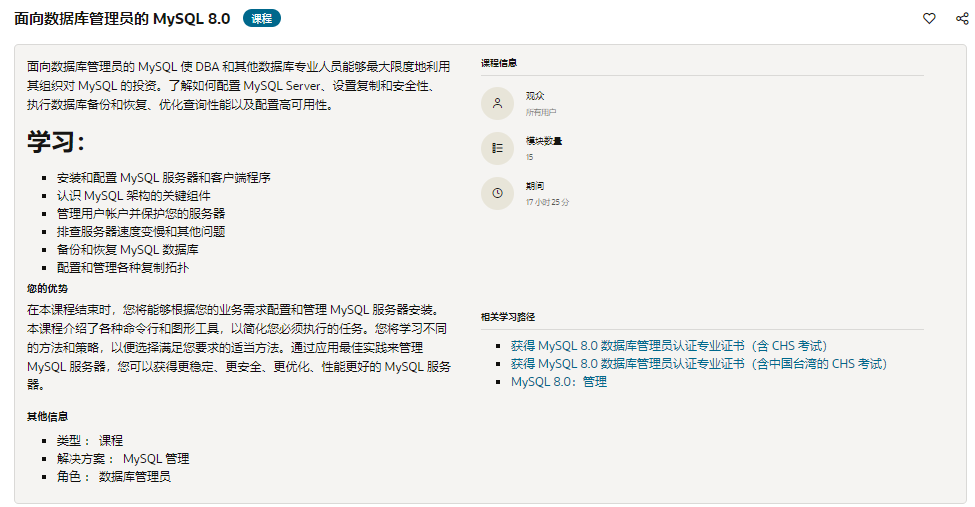Click the 所有用户 audience value
The height and width of the screenshot is (507, 975).
pos(541,112)
